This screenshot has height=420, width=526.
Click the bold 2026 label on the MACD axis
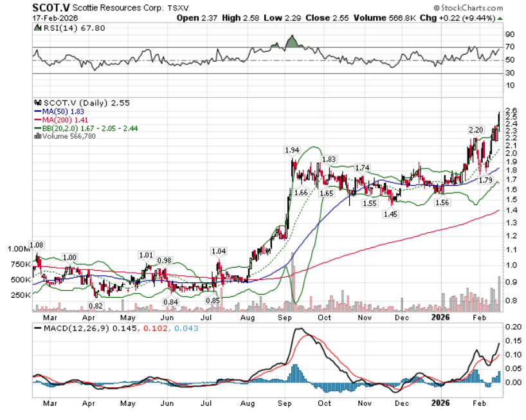click(440, 403)
